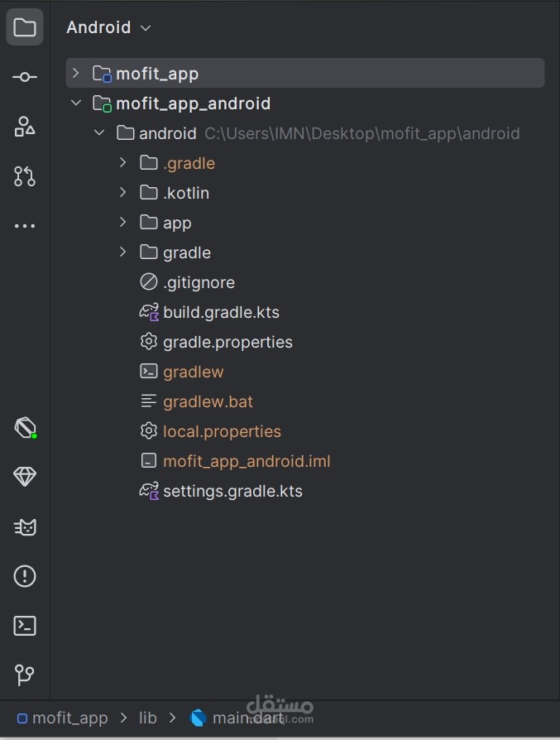Open the Commit tool window

click(x=25, y=77)
